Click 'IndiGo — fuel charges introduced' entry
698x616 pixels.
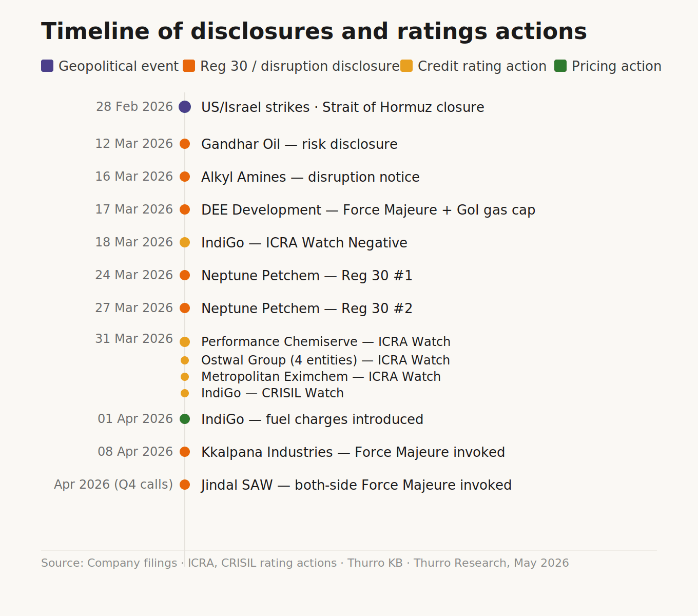(312, 419)
